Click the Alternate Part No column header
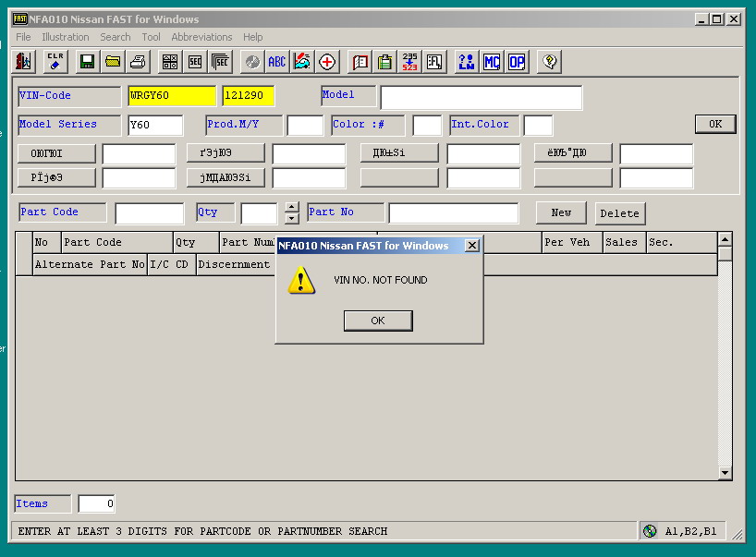 (x=90, y=264)
